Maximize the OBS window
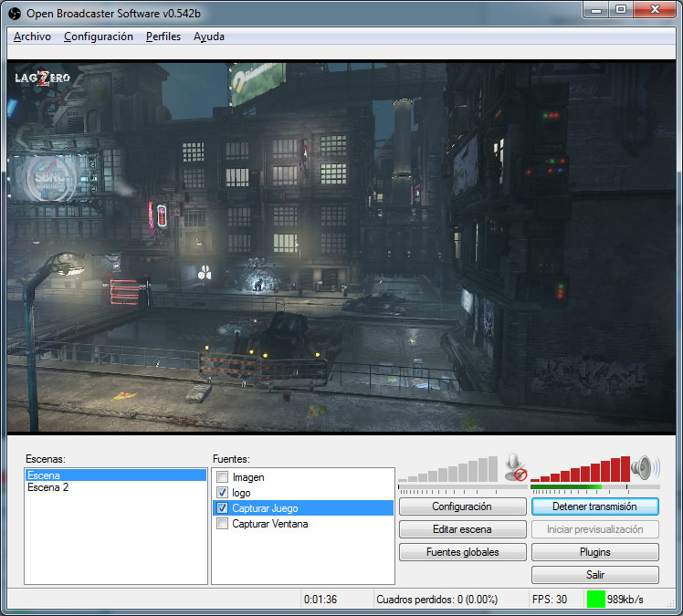683x616 pixels. point(621,10)
